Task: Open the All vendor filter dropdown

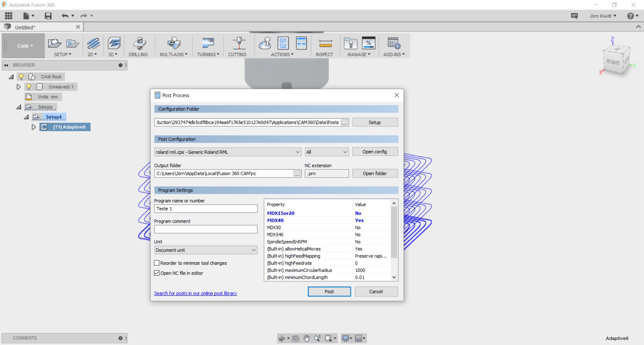Action: click(327, 152)
